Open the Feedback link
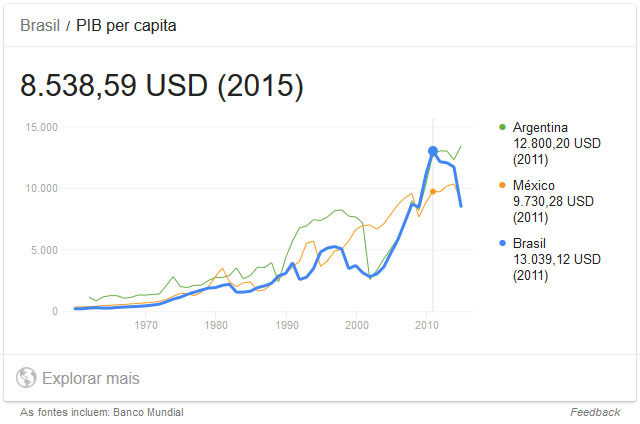Image resolution: width=640 pixels, height=424 pixels. pos(595,412)
